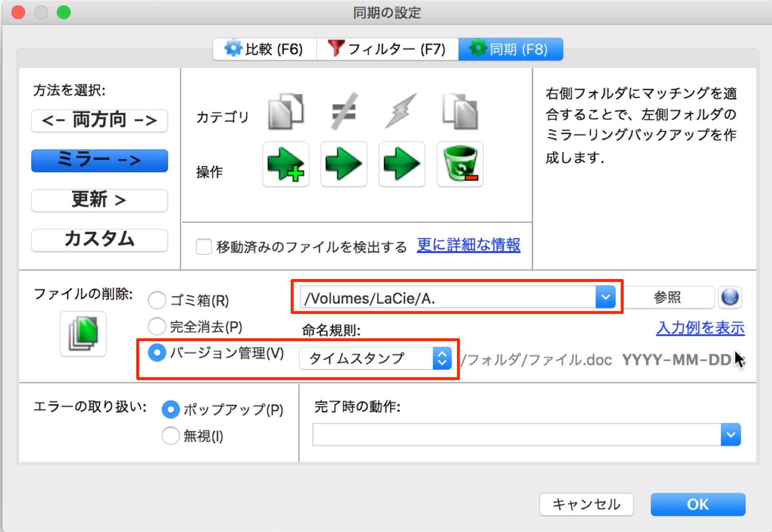Select the ミラー sync method

[100, 160]
